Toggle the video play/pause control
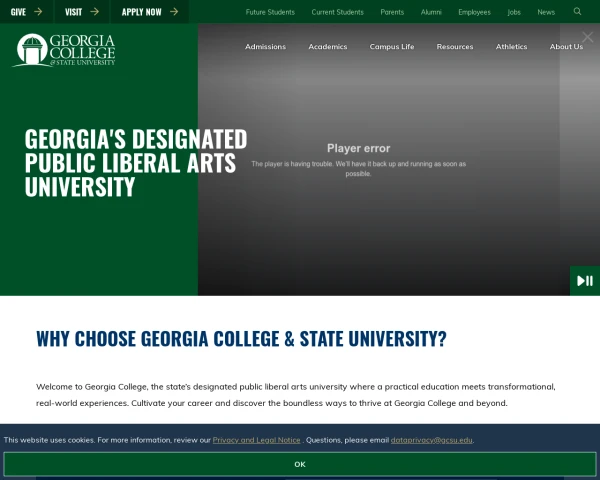Screen dimensions: 600x480 [x=585, y=281]
